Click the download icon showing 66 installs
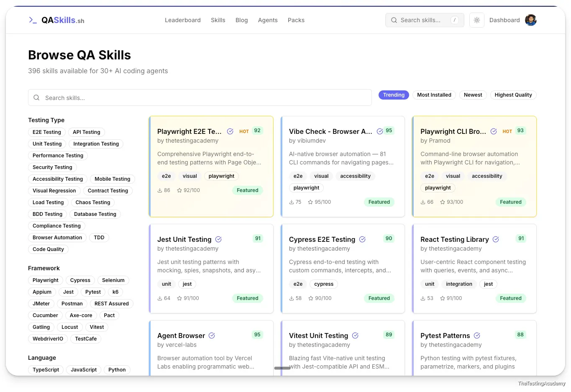Image resolution: width=571 pixels, height=392 pixels. 423,202
